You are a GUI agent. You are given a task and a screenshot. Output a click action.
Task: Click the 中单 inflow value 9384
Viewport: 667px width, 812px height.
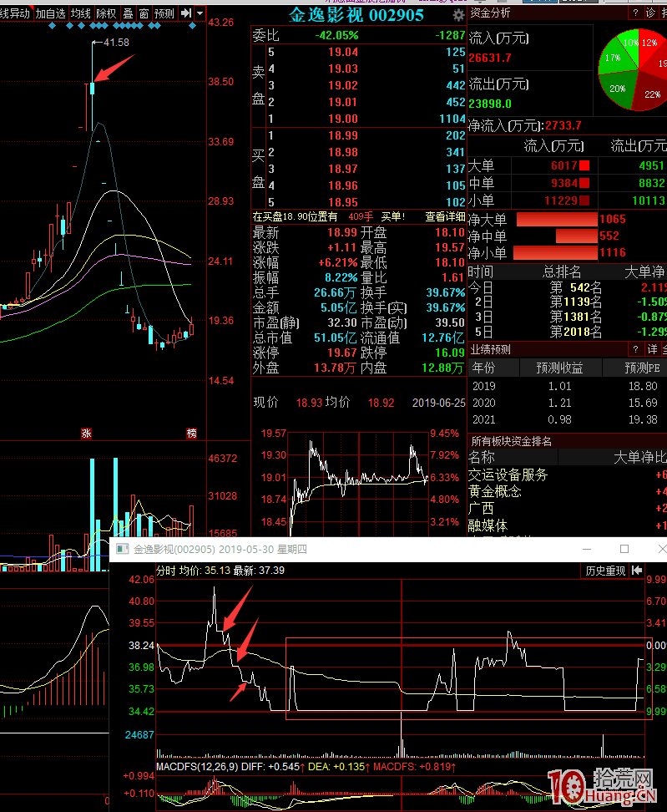pos(564,183)
